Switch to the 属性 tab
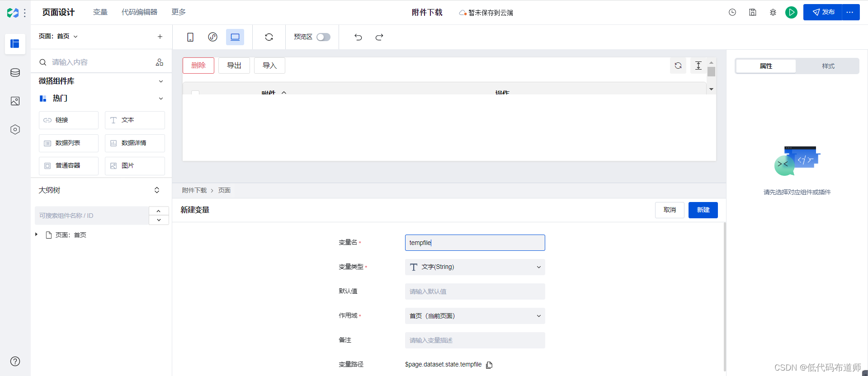Image resolution: width=868 pixels, height=376 pixels. pyautogui.click(x=766, y=66)
